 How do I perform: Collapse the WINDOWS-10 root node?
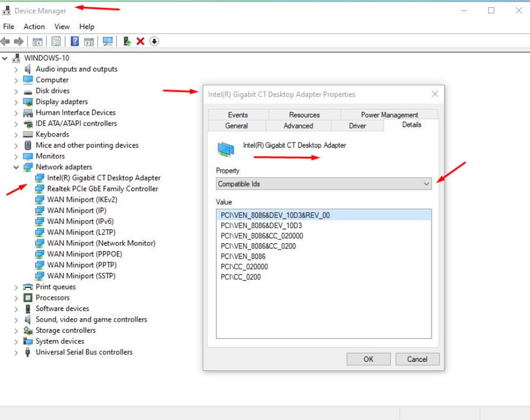click(x=4, y=59)
